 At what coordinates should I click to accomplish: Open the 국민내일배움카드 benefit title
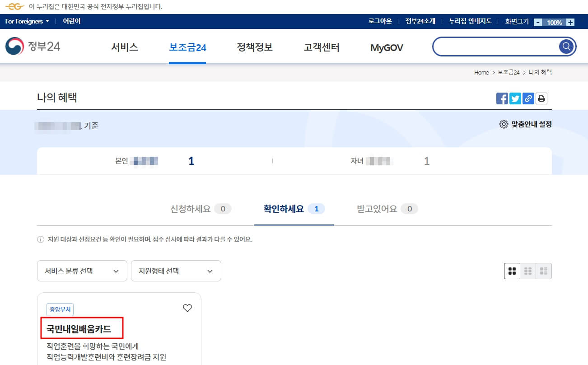coord(79,329)
